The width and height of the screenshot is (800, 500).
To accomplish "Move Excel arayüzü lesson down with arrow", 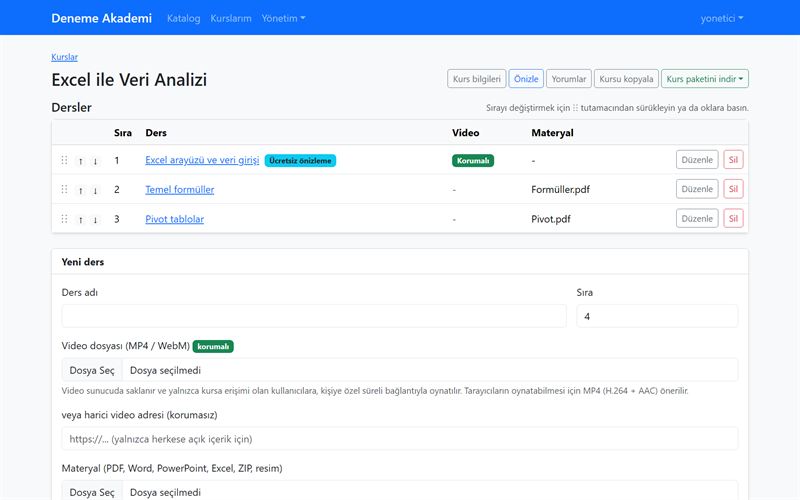I will [x=95, y=161].
